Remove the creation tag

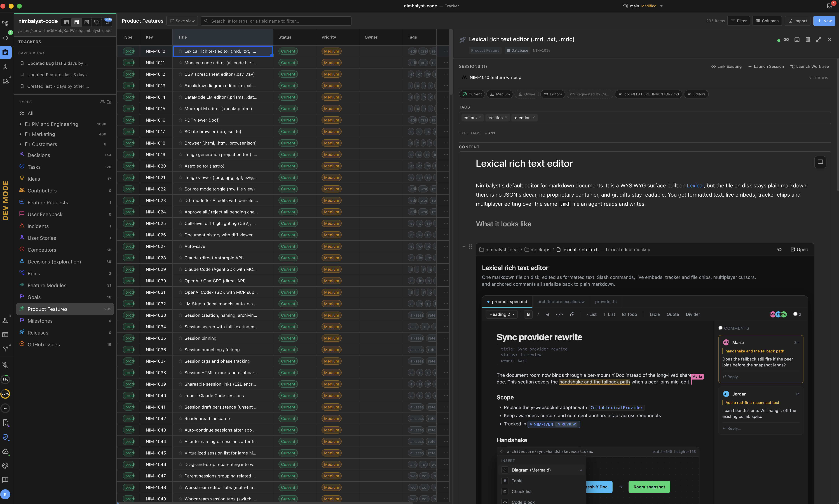click(x=506, y=117)
